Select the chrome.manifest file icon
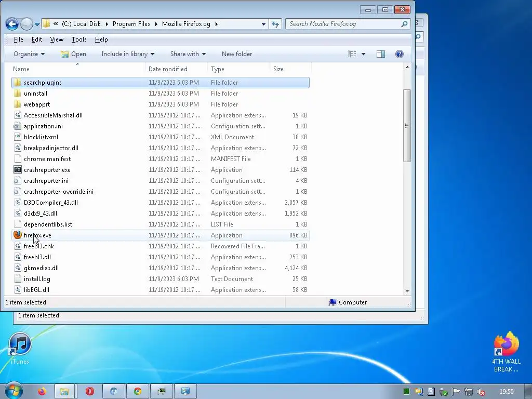This screenshot has width=532, height=399. point(17,159)
